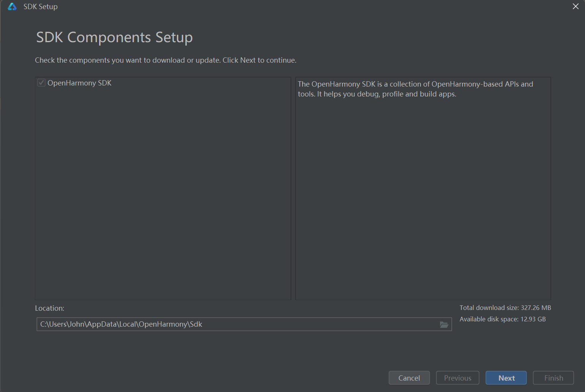The width and height of the screenshot is (585, 392).
Task: Click the DevEco Studio logo in title bar
Action: point(12,6)
